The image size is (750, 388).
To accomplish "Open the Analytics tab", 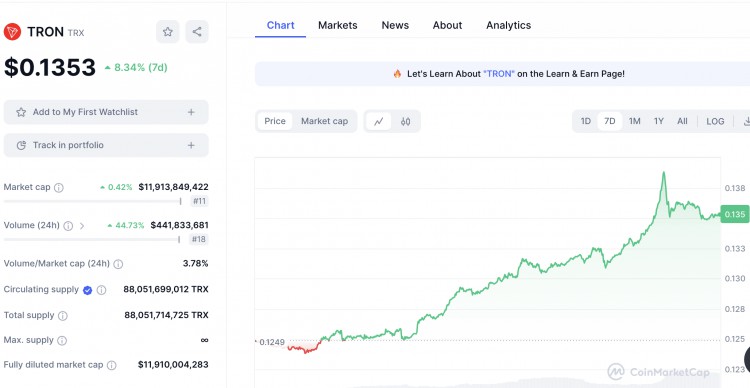I will pos(508,25).
